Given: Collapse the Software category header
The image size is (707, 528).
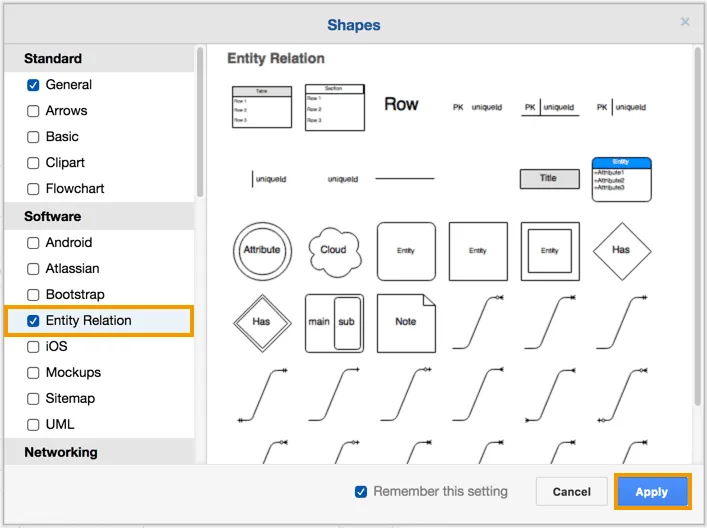Looking at the screenshot, I should 53,216.
